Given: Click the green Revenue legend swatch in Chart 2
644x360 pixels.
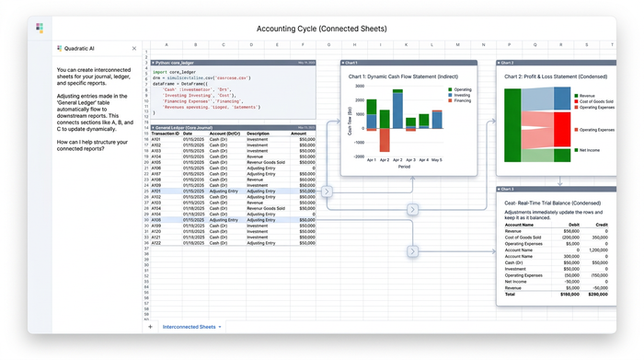Looking at the screenshot, I should 576,96.
